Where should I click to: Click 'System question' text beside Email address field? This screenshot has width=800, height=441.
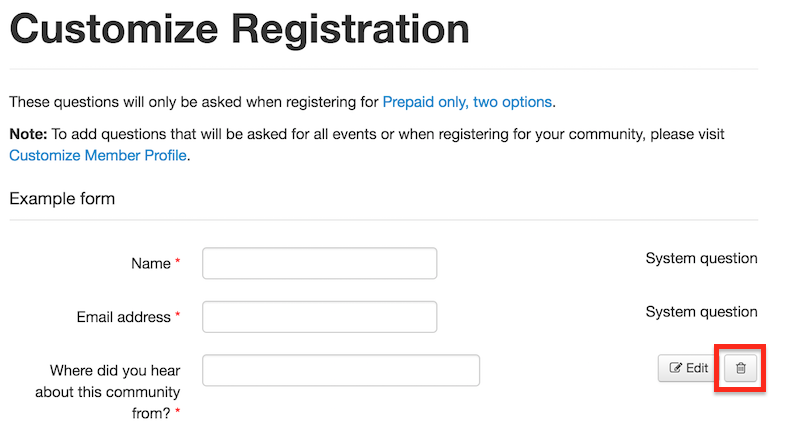[x=702, y=312]
